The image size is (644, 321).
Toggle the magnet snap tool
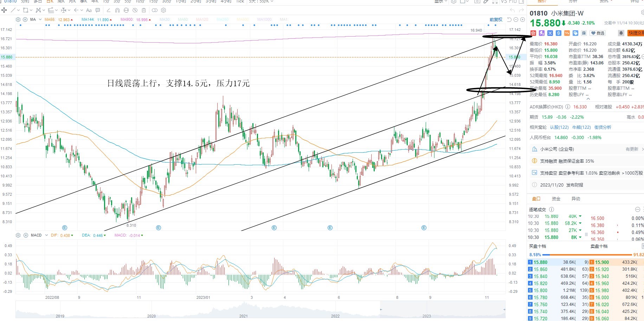pos(117,10)
